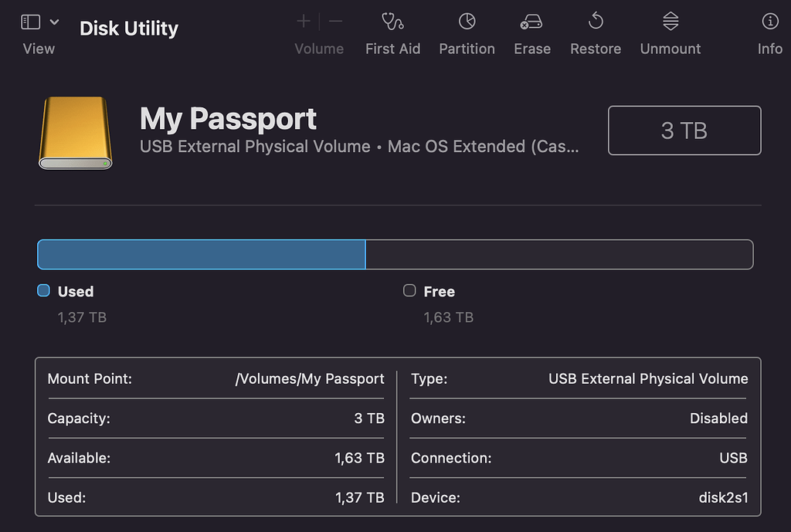Open the View options chevron
The width and height of the screenshot is (791, 532).
pyautogui.click(x=53, y=21)
